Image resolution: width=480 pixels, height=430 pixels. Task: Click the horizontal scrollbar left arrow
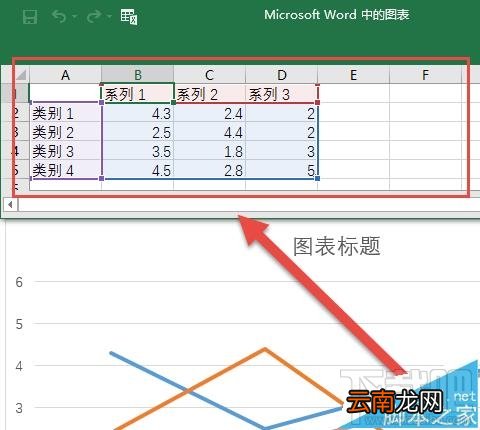[10, 204]
